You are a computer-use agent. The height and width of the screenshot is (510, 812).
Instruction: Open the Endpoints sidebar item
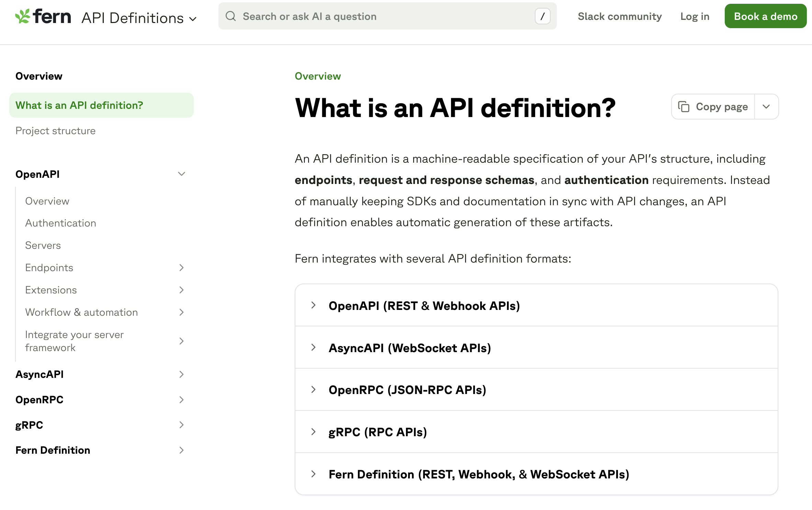point(49,268)
